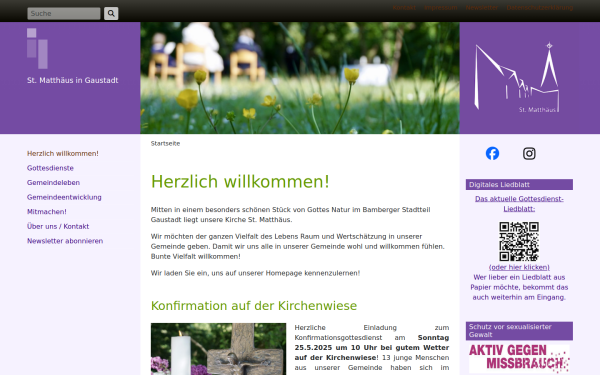
Task: Click Schutz vor sexualisierter Gewalt heading
Action: coord(519,331)
